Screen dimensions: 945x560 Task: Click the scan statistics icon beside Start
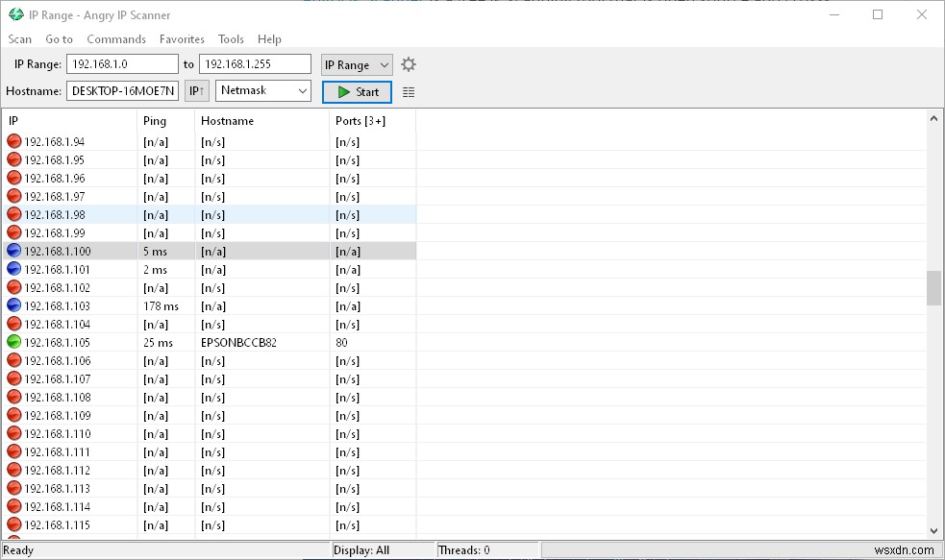coord(409,91)
